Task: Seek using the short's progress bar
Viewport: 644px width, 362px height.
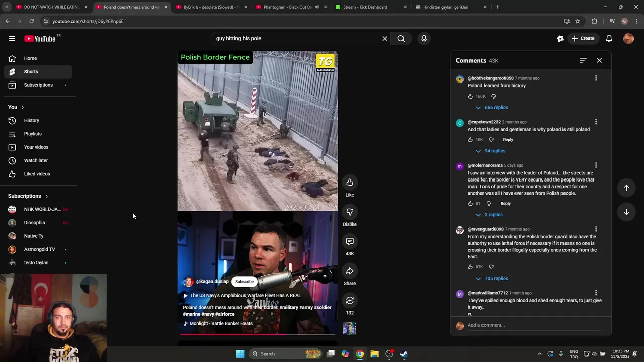Action: point(257,334)
